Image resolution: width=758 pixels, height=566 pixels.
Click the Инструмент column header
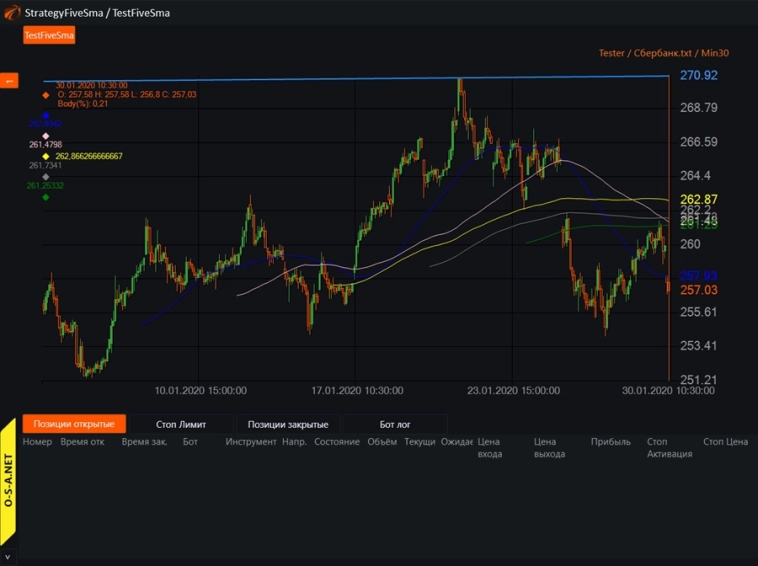point(250,441)
